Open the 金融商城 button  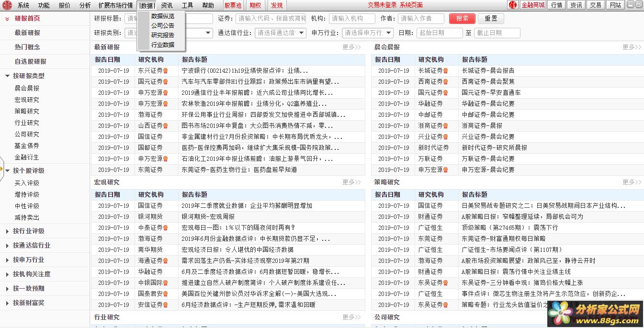(533, 5)
